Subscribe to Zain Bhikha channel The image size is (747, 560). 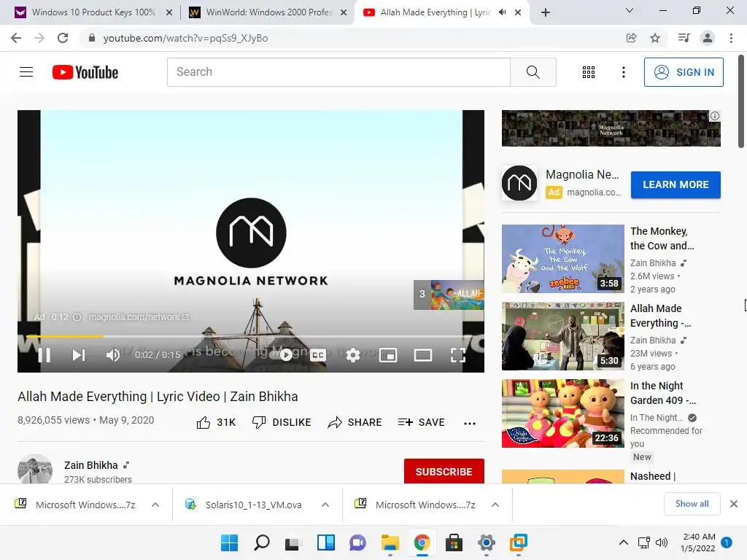(444, 472)
